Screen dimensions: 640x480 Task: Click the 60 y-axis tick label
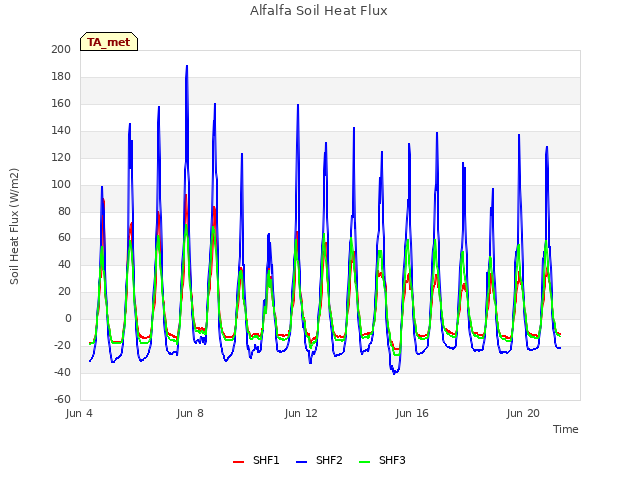pos(64,238)
